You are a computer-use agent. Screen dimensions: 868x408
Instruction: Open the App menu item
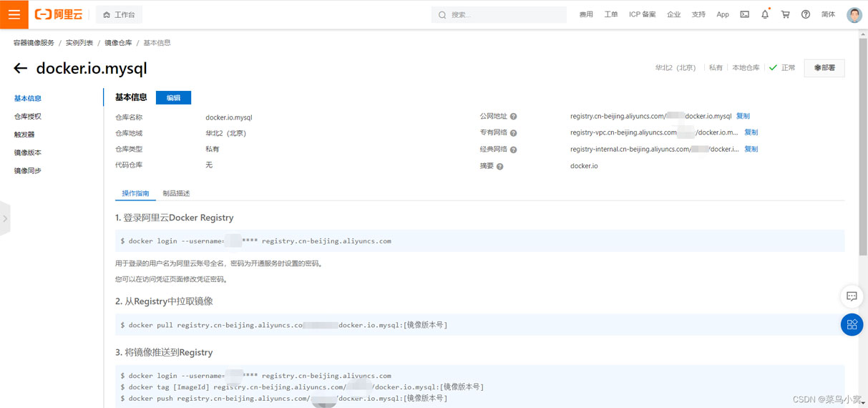coord(723,14)
